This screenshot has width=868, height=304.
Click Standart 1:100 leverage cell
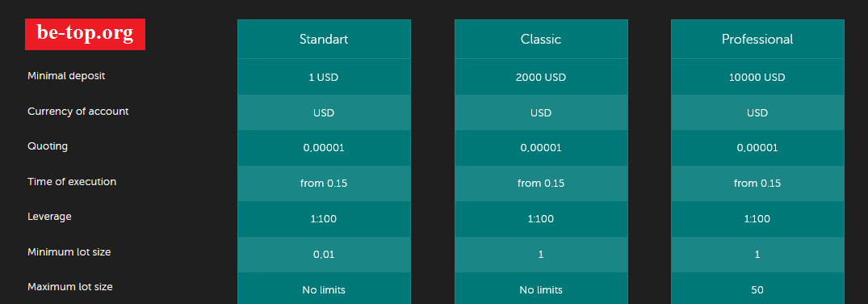[324, 219]
